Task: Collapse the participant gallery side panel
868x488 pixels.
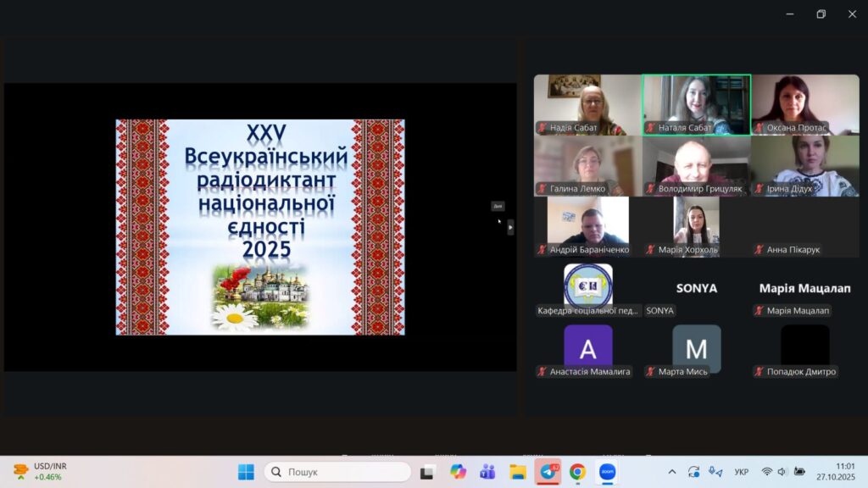Action: 510,227
